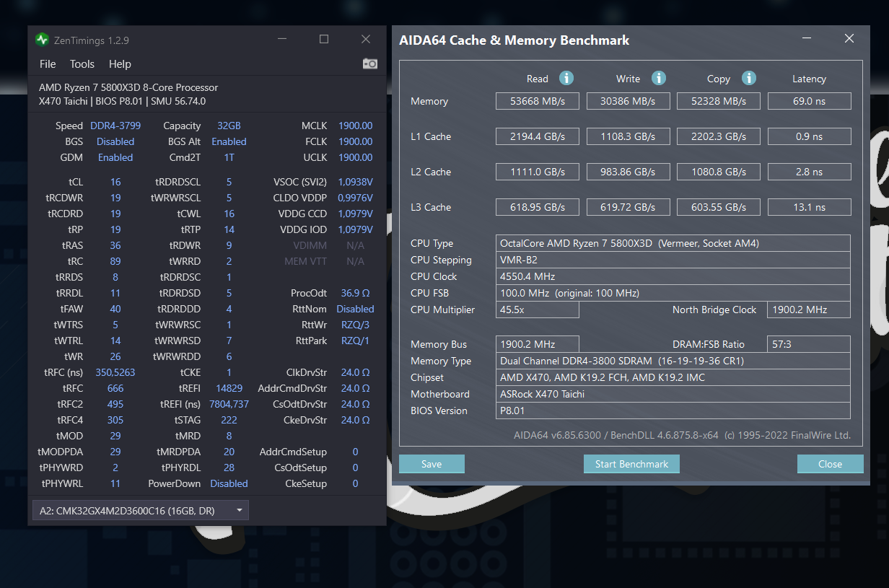
Task: Click the Memory Latency value 69.0 ns
Action: [809, 101]
